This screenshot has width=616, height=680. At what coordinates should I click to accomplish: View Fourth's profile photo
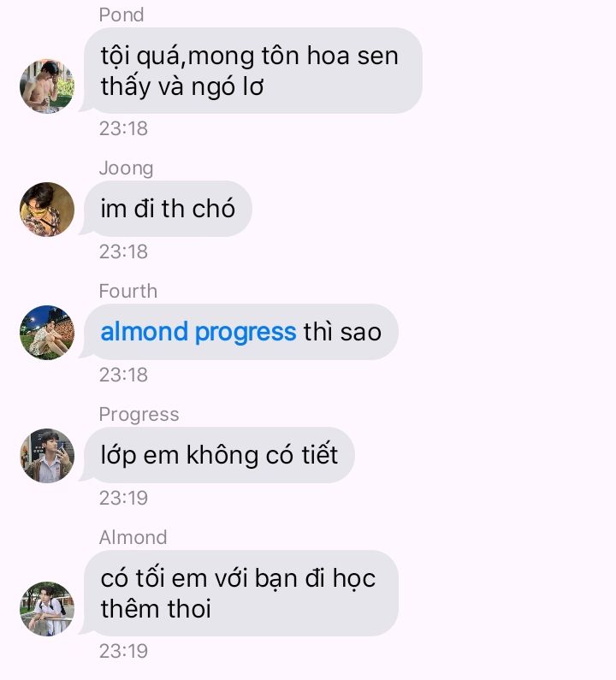pos(47,333)
